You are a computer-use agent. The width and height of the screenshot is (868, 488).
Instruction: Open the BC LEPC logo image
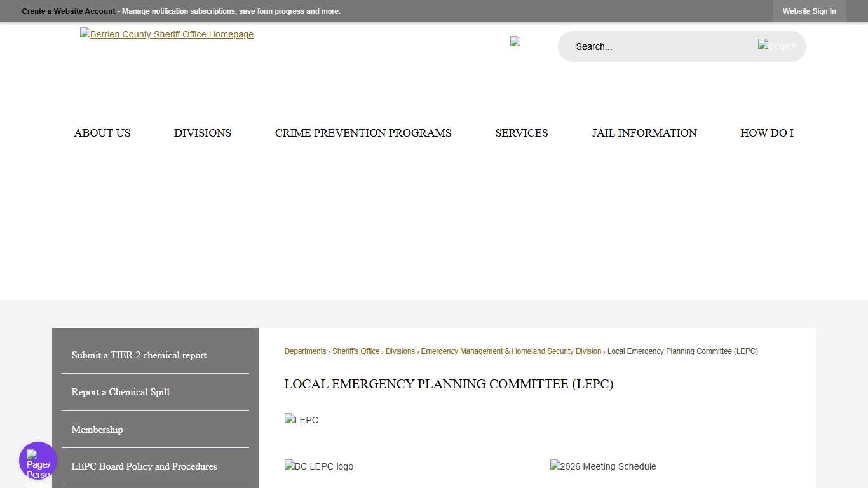(x=318, y=466)
